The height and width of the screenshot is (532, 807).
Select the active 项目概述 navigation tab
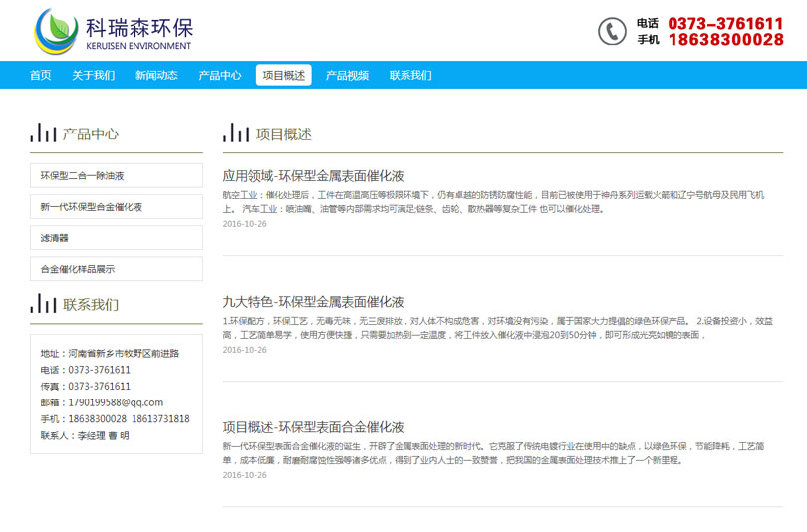coord(283,75)
